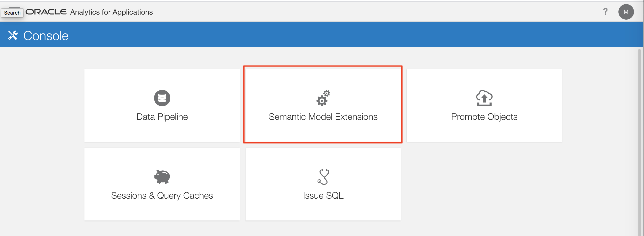Screen dimensions: 644x236
Task: Click the Semantic Model Extensions gears icon
Action: (x=323, y=98)
